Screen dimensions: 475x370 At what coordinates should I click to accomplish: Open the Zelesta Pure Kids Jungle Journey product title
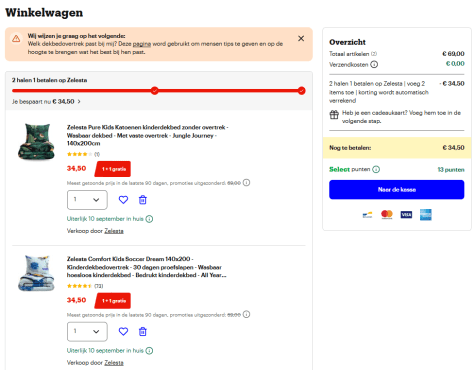[148, 135]
